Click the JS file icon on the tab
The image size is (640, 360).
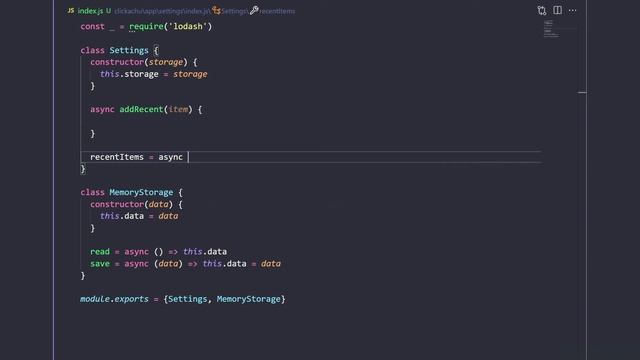tap(71, 11)
